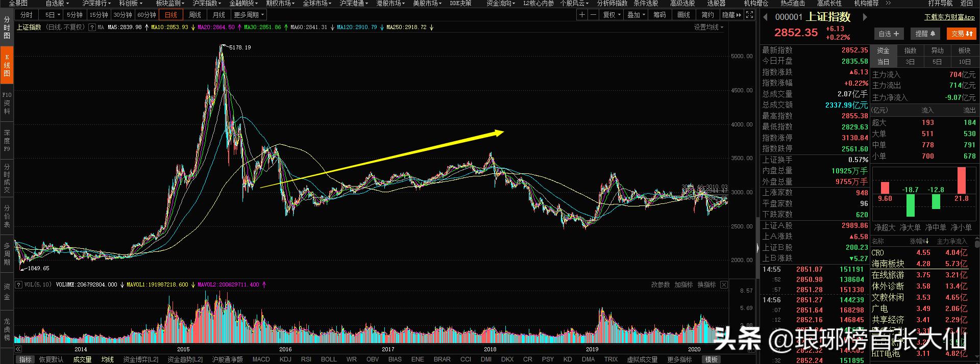
Task: Open 更多周期 dropdown
Action: pyautogui.click(x=249, y=15)
